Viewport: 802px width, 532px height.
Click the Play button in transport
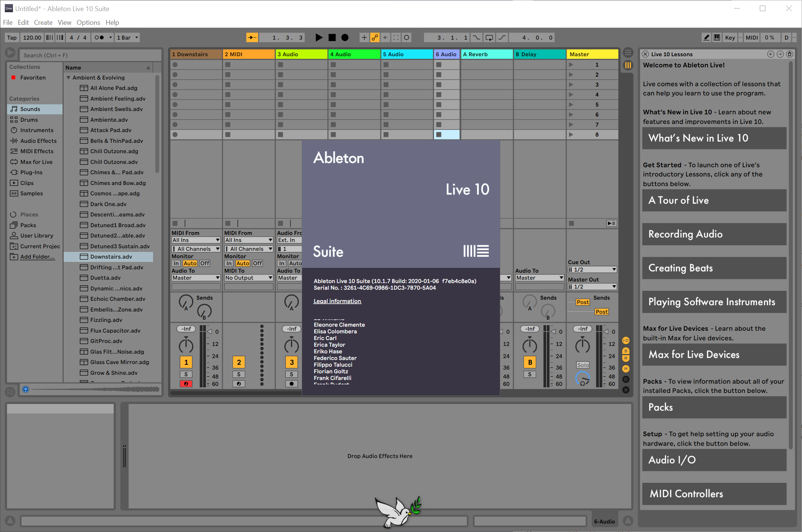pyautogui.click(x=319, y=37)
